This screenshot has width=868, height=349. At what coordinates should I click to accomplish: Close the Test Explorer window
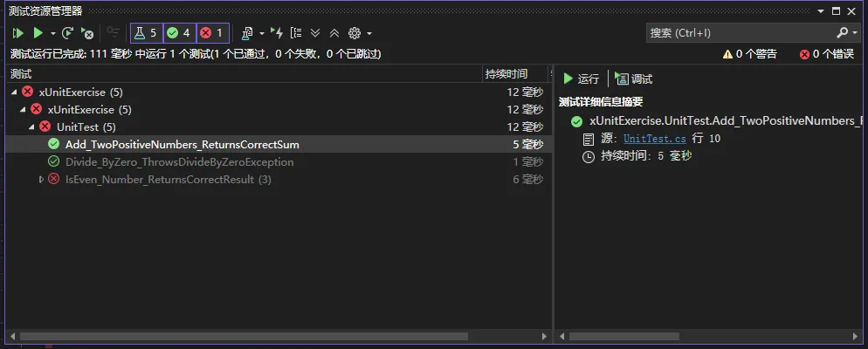(x=852, y=11)
